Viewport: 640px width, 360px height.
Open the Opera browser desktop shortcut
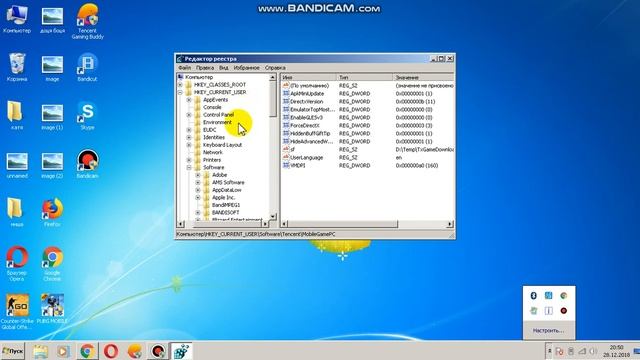17,263
